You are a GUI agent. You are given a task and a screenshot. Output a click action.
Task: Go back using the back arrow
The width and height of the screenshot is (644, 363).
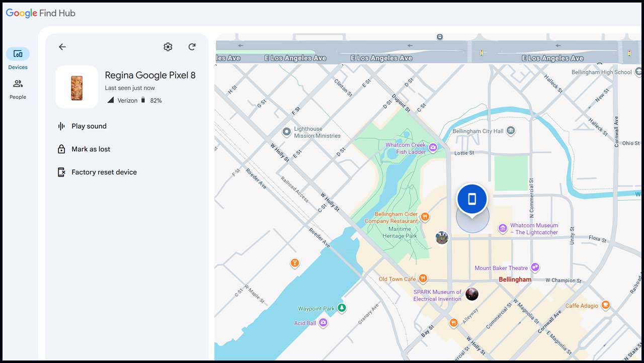coord(62,47)
